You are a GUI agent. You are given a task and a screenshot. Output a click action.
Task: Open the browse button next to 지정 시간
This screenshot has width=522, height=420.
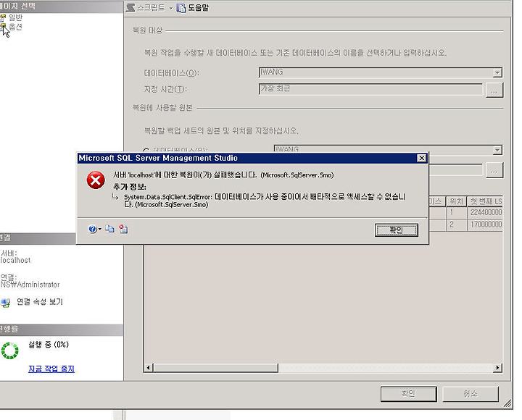[x=494, y=90]
